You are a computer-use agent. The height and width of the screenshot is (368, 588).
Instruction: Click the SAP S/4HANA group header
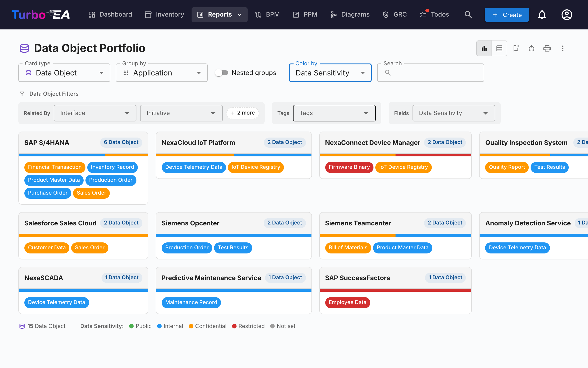[83, 143]
